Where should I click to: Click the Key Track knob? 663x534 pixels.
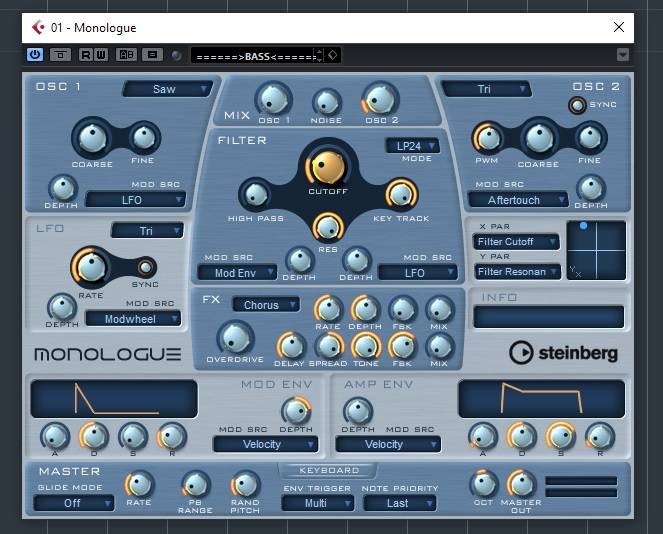pos(401,194)
